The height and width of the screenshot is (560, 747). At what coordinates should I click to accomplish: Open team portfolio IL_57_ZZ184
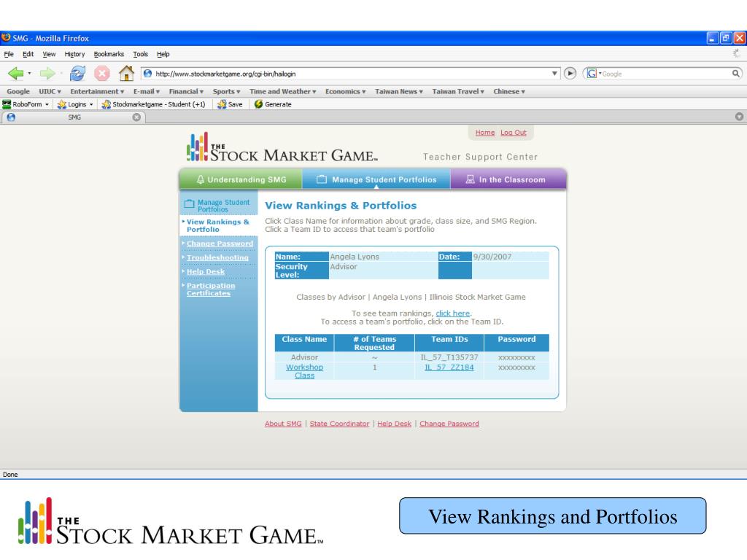[x=449, y=367]
